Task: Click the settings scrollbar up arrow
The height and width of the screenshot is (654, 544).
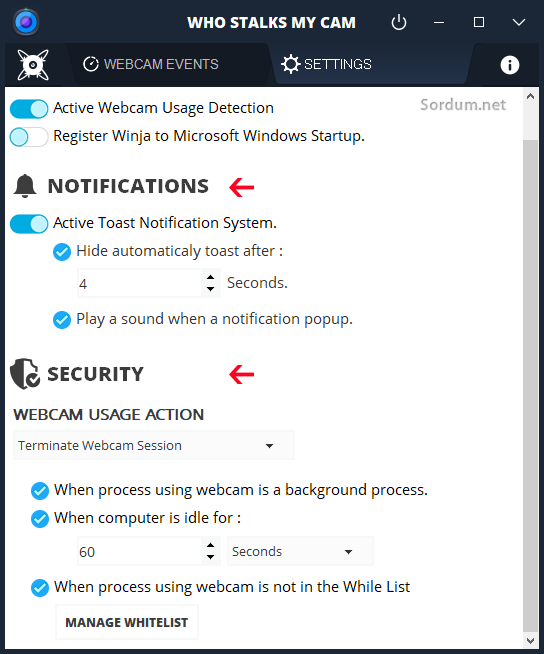Action: click(531, 96)
